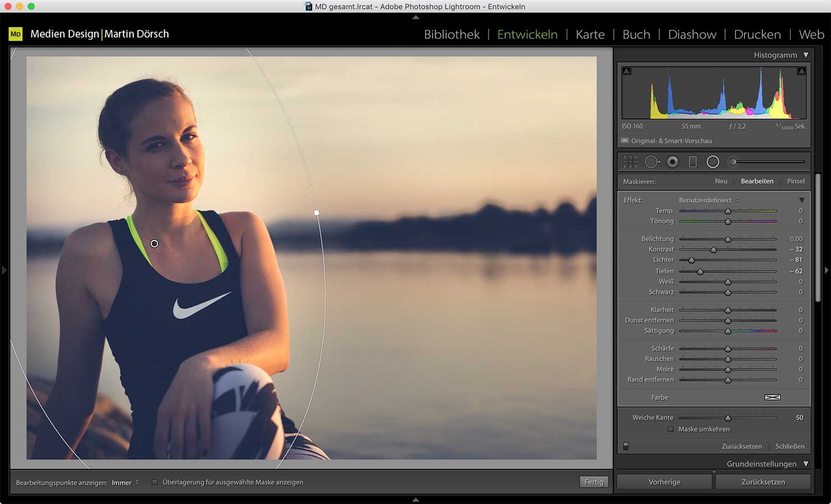Viewport: 831px width, 504px height.
Task: Open the Drucken module
Action: [757, 34]
